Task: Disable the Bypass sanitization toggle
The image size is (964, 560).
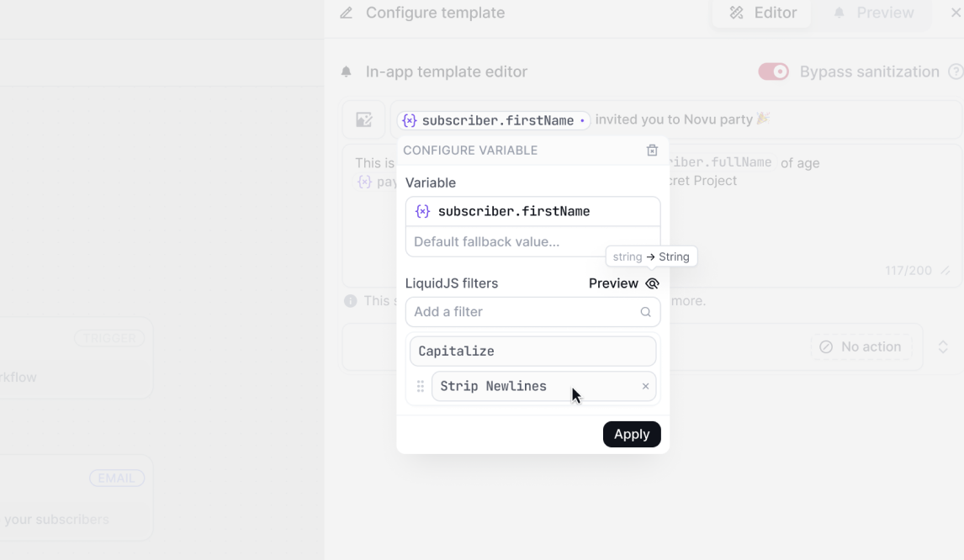Action: point(773,71)
